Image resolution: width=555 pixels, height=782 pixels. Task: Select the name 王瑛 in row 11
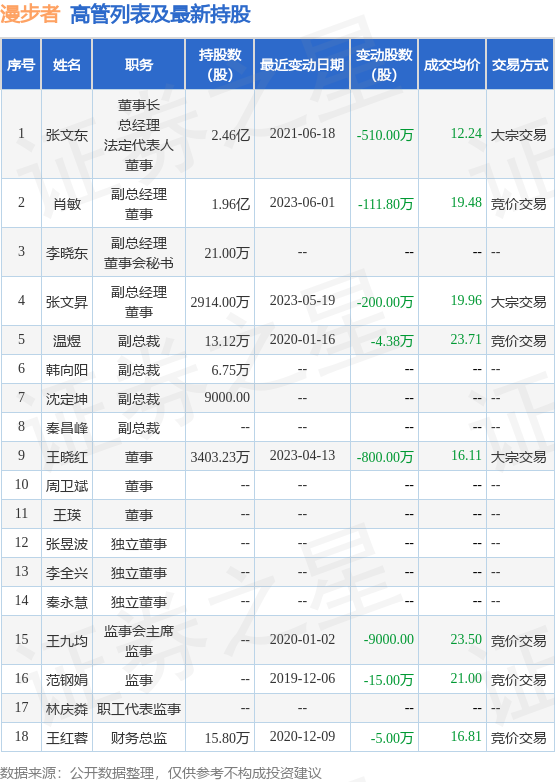click(67, 514)
